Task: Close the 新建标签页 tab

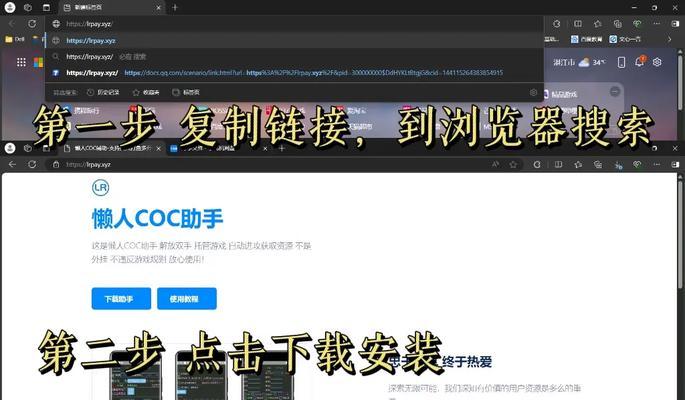Action: (159, 7)
